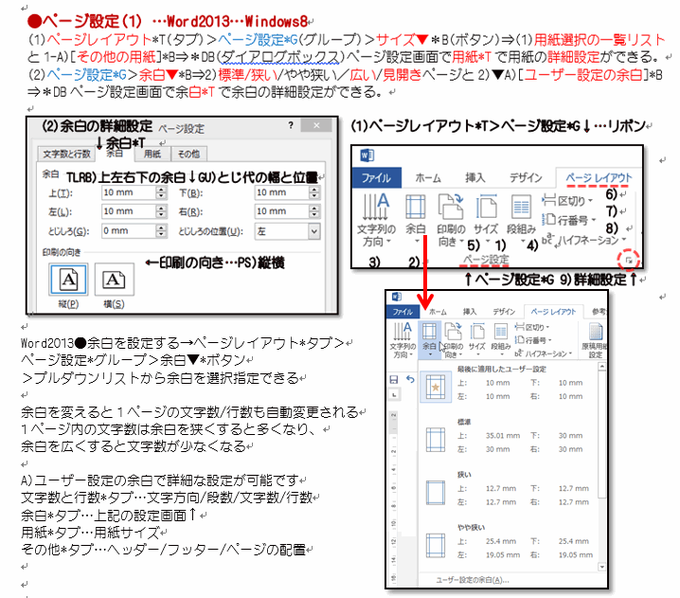Click the help question mark in ページ設定 dialog

(291, 126)
